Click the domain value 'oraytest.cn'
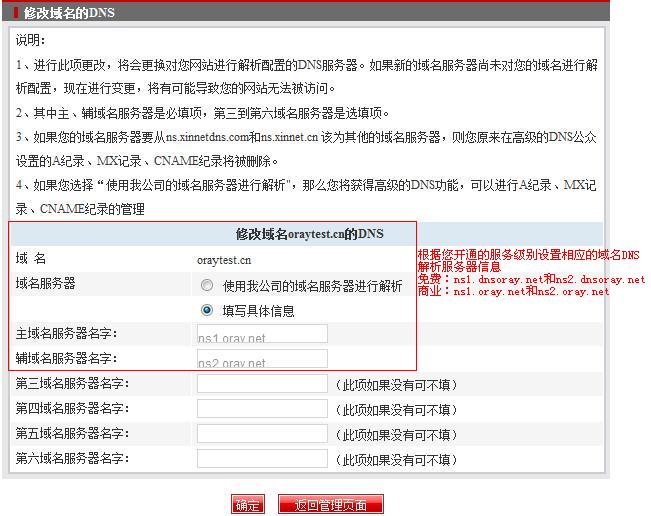Screen dimensions: 651x516 [x=224, y=260]
